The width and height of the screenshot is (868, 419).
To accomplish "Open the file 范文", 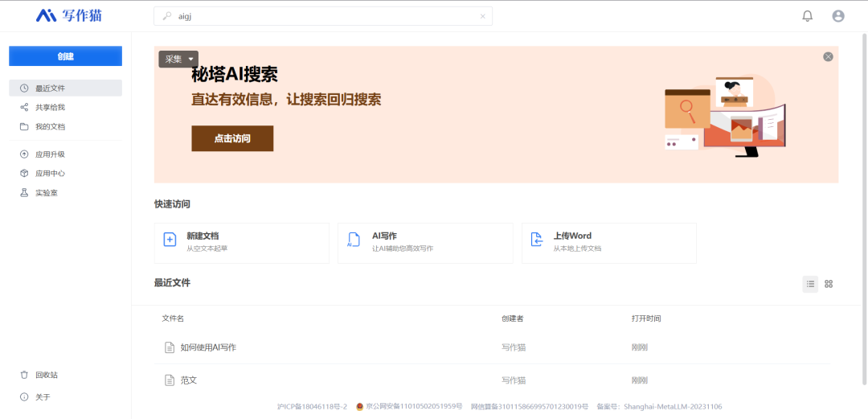I will tap(189, 380).
